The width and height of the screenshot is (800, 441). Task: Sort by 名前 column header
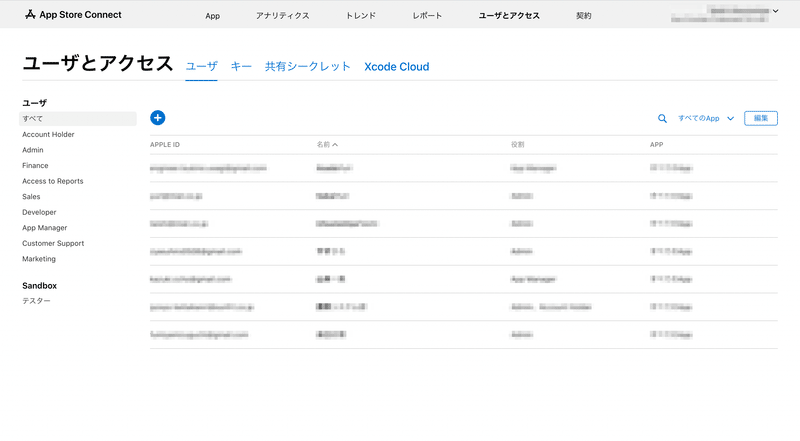[327, 144]
